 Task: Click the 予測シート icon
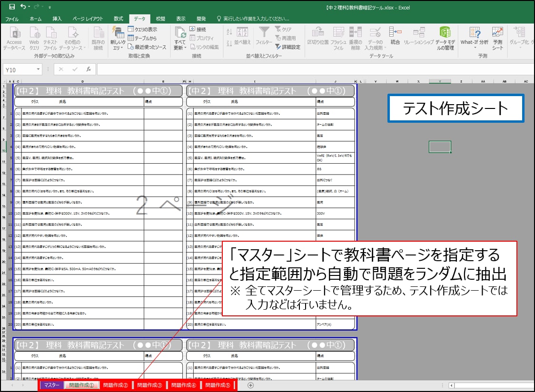coord(497,38)
